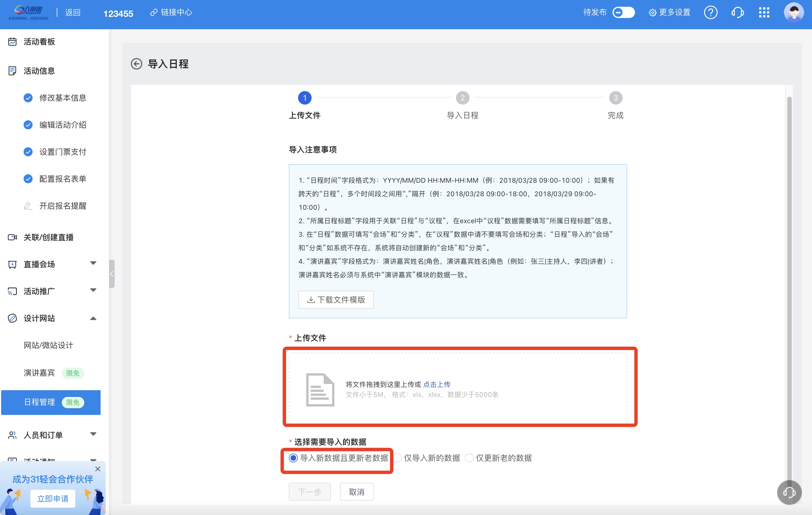Click the customer service headset icon in header
Viewport: 812px width, 515px height.
tap(737, 13)
